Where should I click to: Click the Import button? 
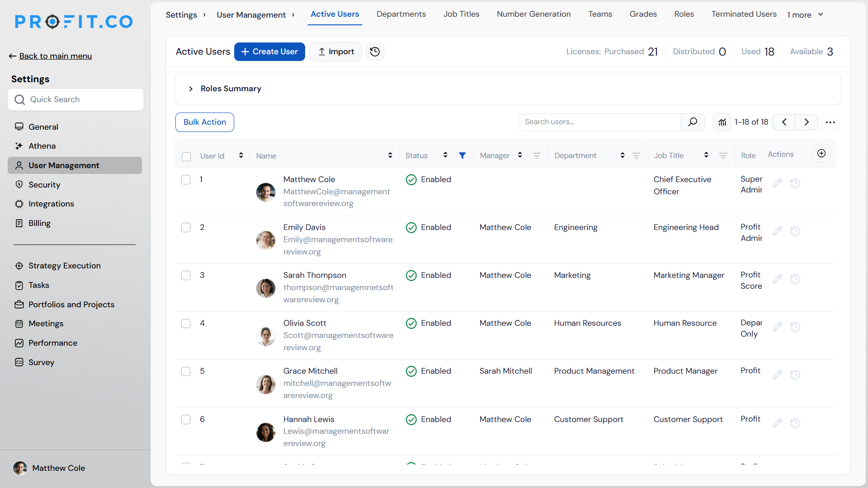click(335, 52)
